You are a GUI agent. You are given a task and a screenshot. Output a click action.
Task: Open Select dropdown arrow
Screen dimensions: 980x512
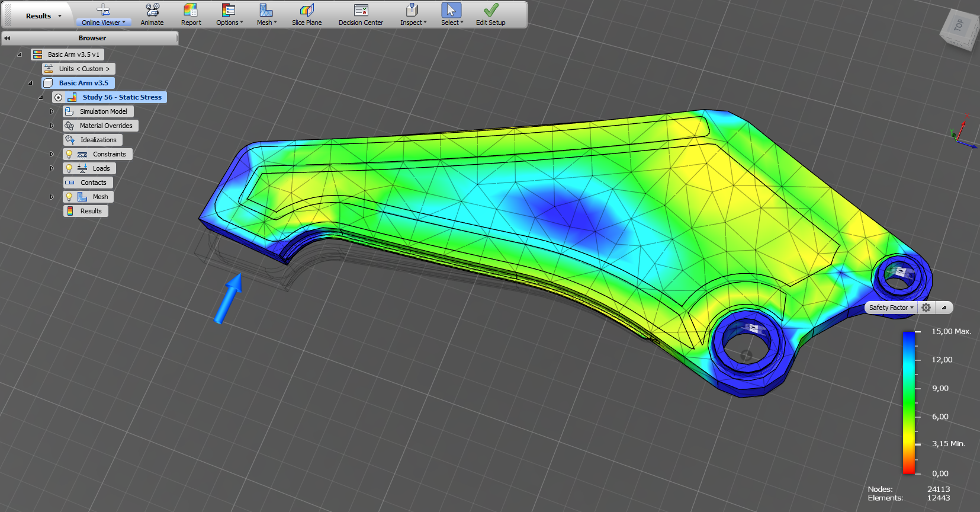[462, 23]
